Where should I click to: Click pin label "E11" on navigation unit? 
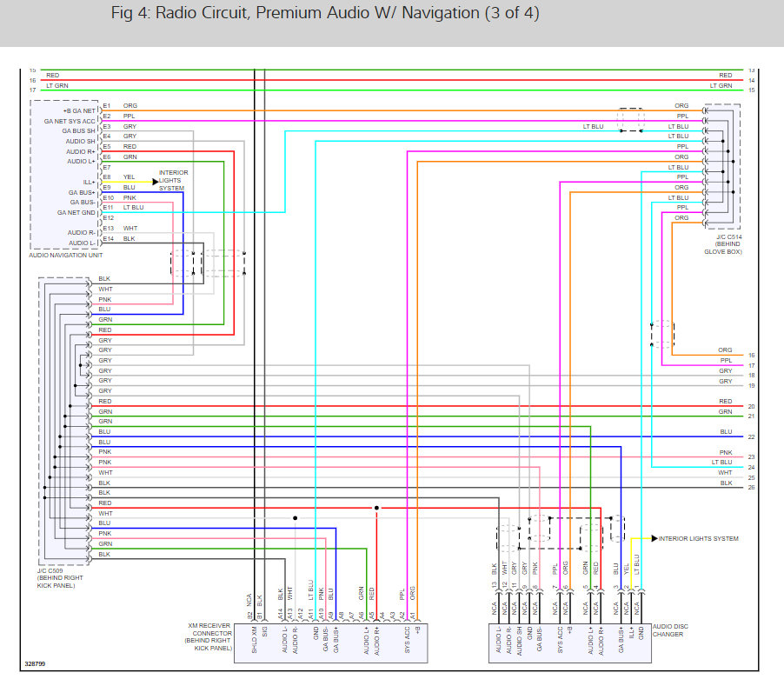click(x=108, y=207)
